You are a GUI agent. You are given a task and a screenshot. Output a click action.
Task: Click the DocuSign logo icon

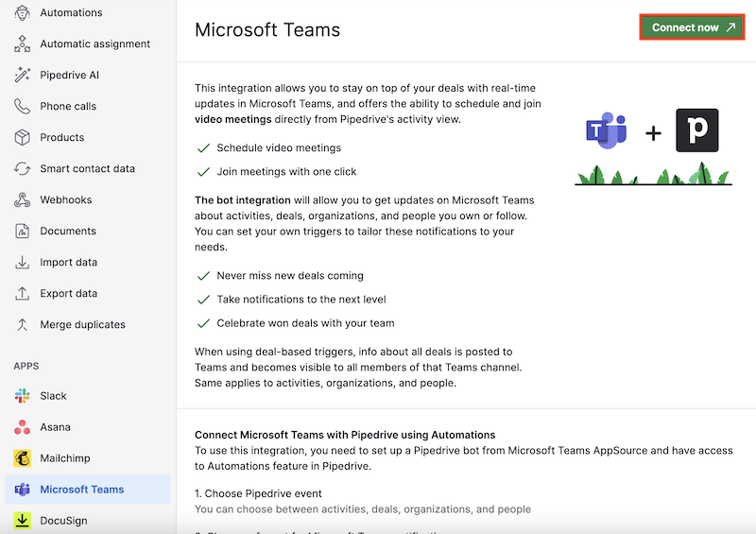coord(22,521)
